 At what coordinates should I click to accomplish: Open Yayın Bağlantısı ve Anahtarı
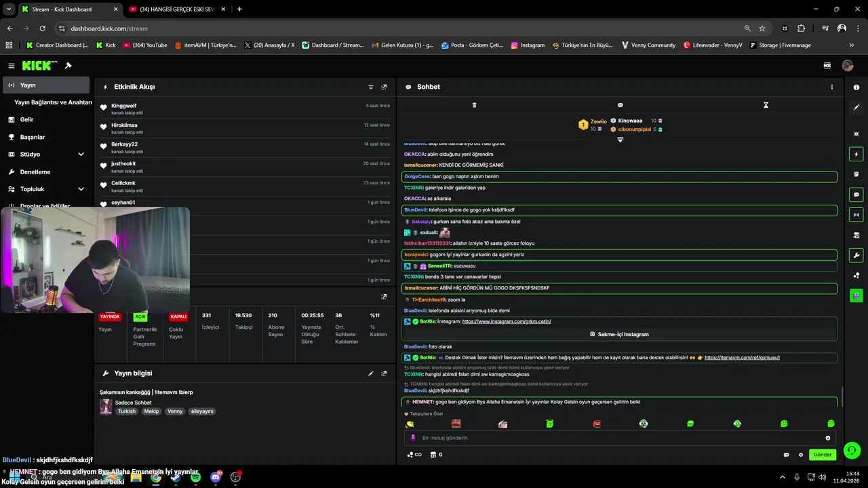(53, 102)
